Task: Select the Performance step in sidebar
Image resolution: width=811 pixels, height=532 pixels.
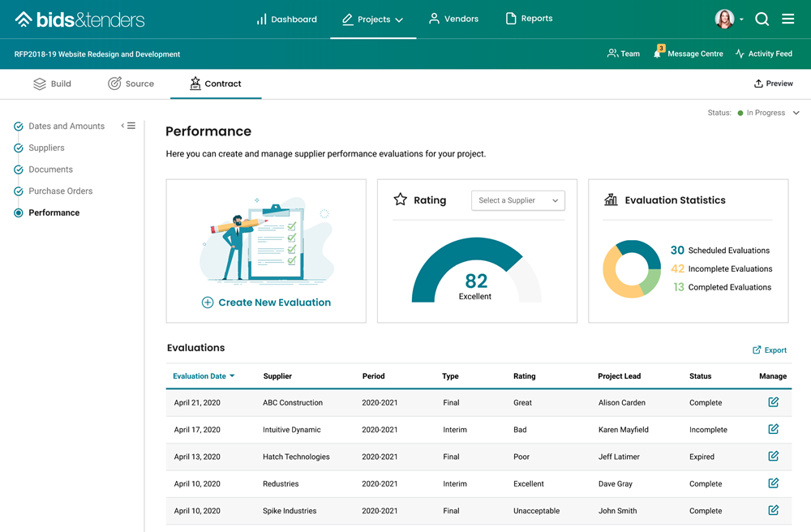Action: point(54,212)
